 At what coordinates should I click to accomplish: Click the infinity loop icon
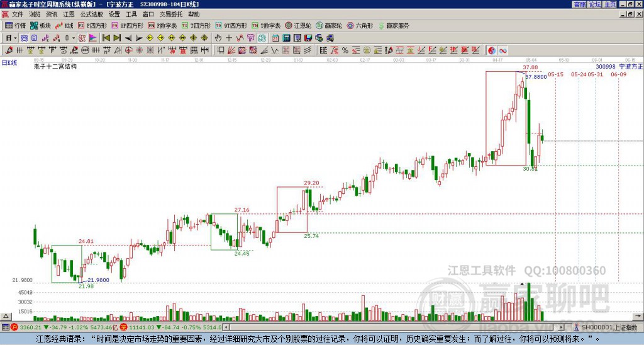pyautogui.click(x=502, y=50)
